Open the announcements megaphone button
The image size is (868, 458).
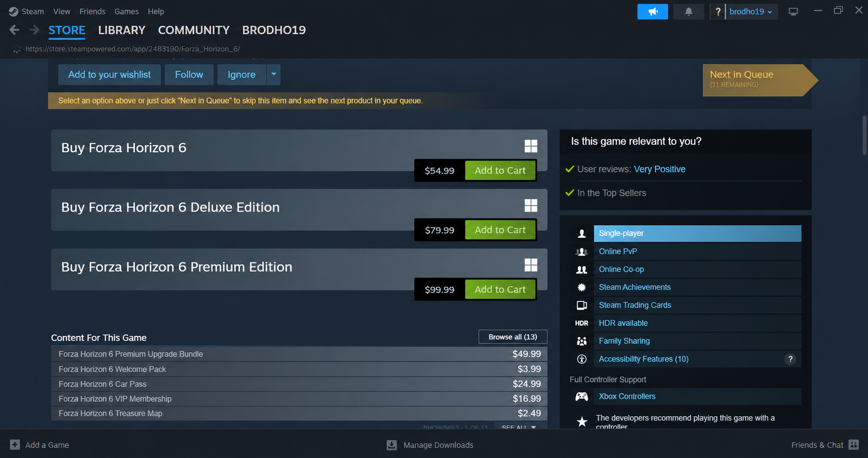coord(652,12)
